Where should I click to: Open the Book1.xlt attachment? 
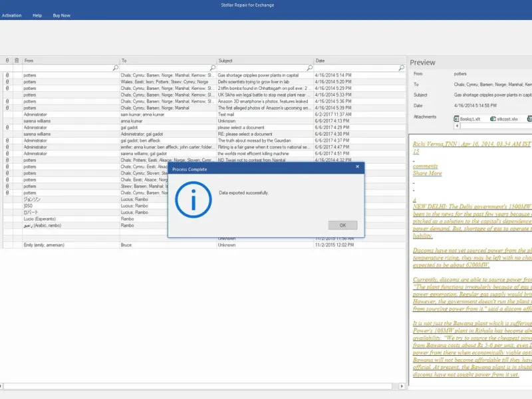click(467, 119)
